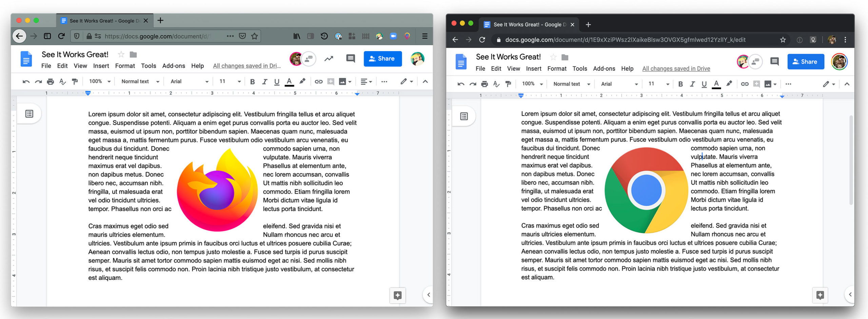Click Undo in the Firefox window toolbar

[26, 82]
